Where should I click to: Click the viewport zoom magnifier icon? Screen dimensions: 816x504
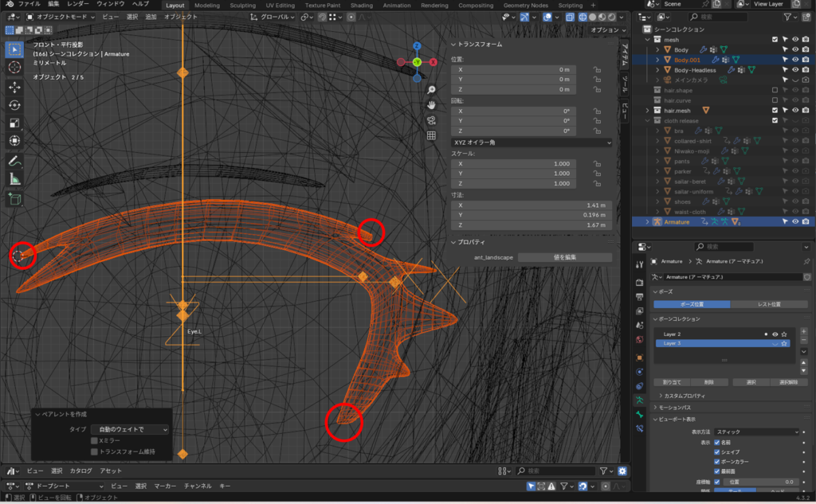[x=431, y=90]
